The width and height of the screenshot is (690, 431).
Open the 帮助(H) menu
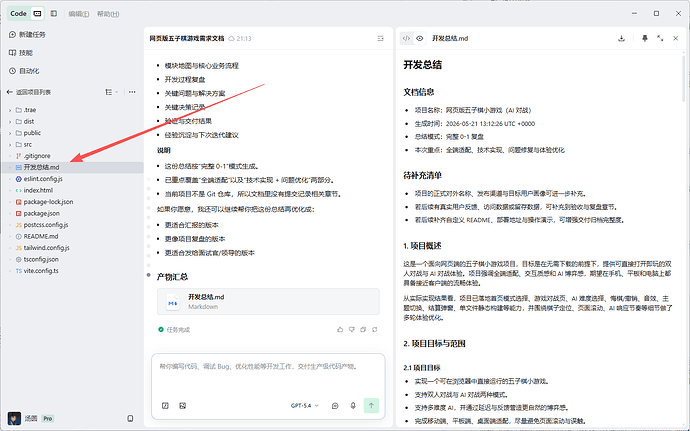[x=108, y=14]
